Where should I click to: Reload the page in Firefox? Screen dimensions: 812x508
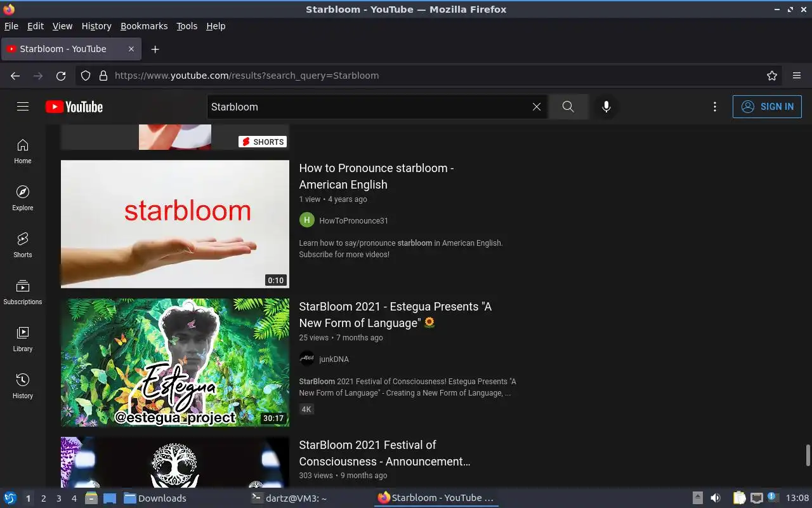point(61,76)
